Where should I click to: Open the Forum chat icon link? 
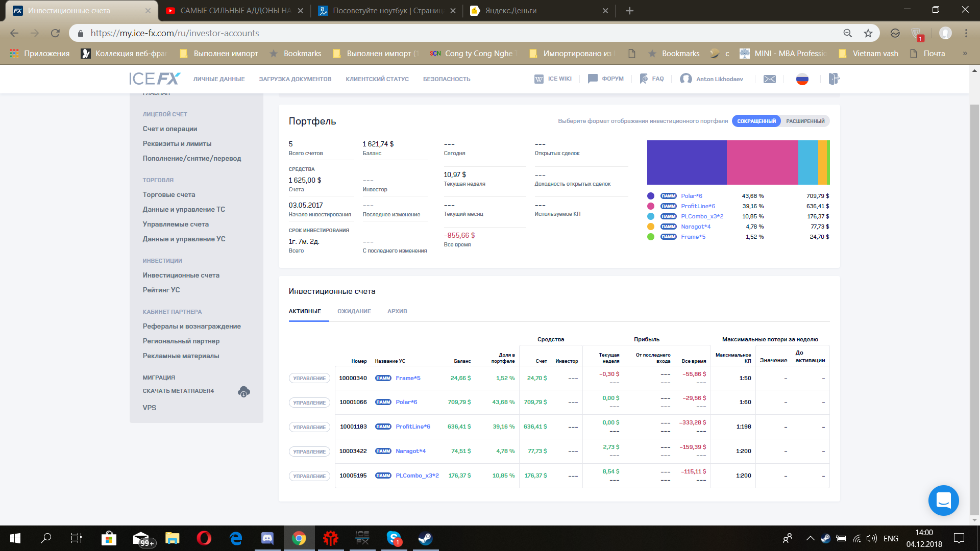coord(593,79)
